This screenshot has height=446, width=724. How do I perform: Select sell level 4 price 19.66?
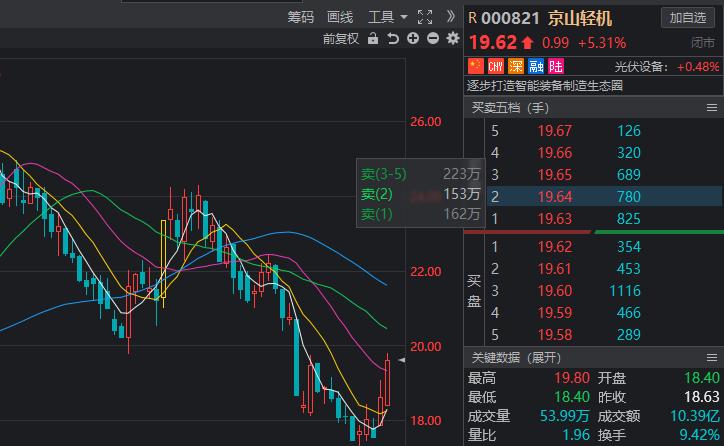(x=555, y=153)
